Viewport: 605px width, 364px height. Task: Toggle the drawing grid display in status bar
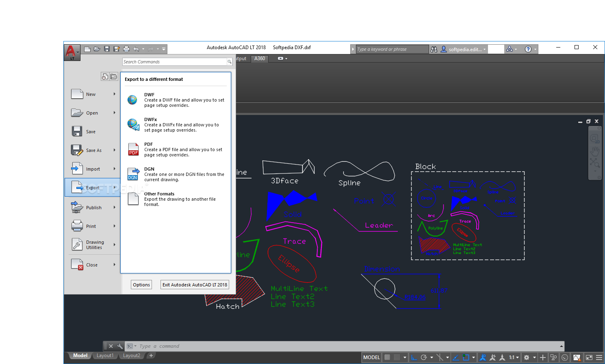387,357
